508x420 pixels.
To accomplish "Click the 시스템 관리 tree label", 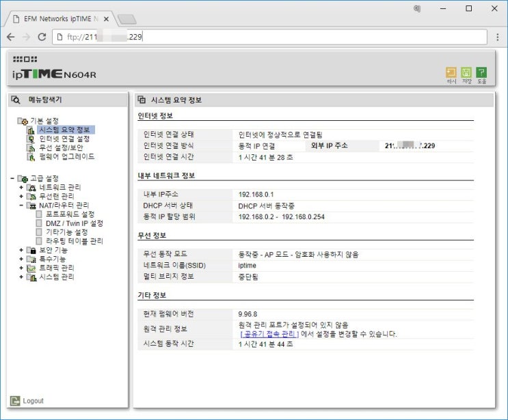I will (x=57, y=277).
